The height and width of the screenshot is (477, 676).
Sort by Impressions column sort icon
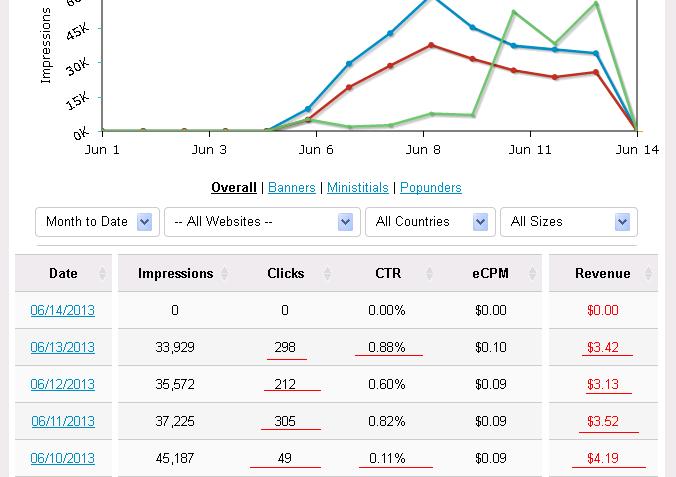[224, 273]
